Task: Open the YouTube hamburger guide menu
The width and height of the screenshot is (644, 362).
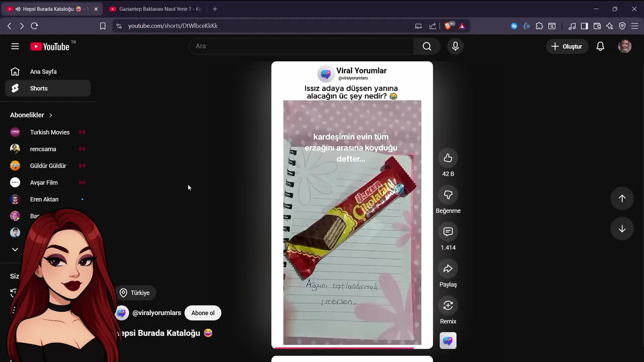Action: coord(15,46)
